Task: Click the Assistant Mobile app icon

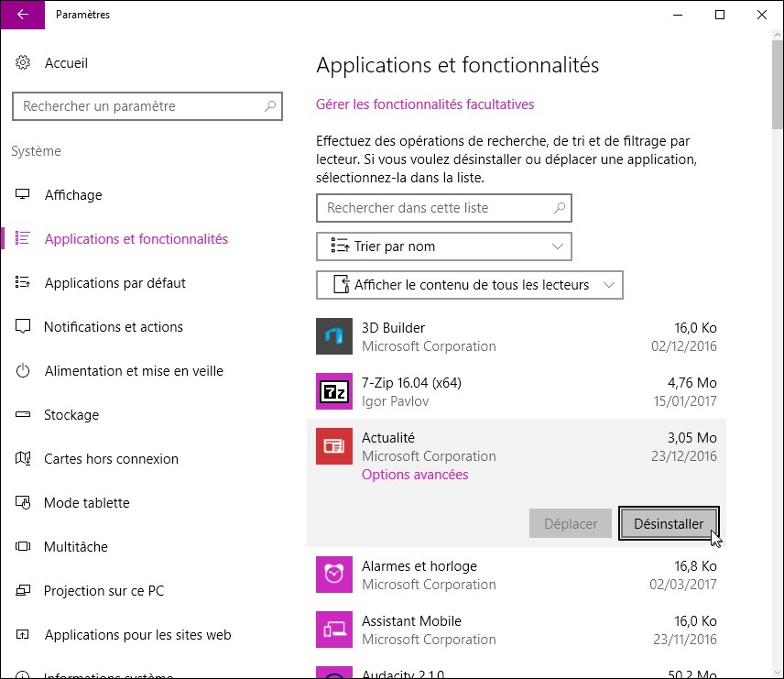Action: pyautogui.click(x=334, y=630)
